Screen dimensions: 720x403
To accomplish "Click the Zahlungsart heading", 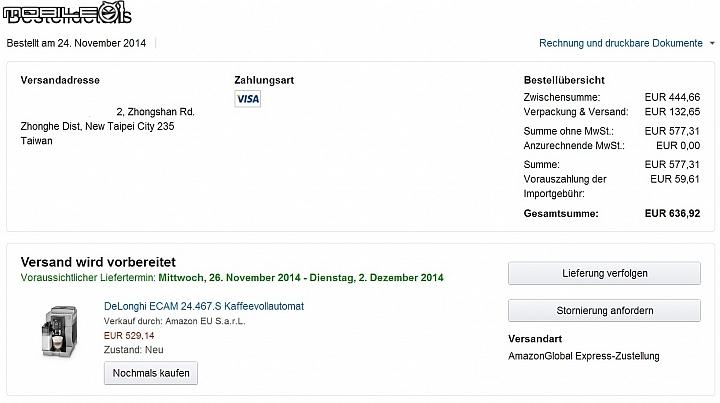I will (264, 80).
